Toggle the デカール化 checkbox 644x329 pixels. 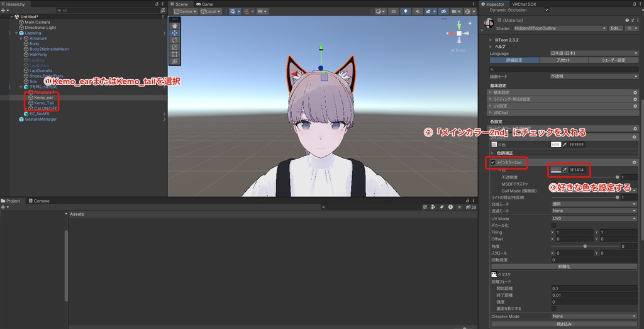coord(553,225)
